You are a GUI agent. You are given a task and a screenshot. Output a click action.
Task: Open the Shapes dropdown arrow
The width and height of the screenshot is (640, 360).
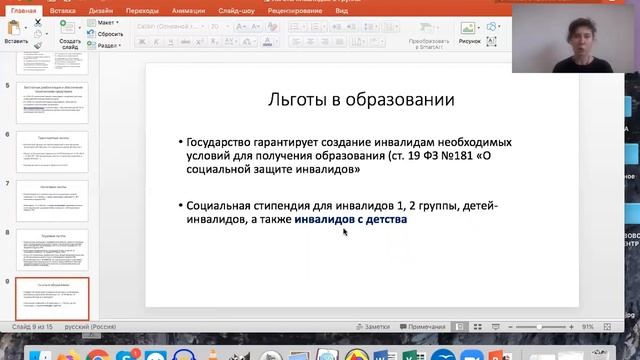point(499,27)
